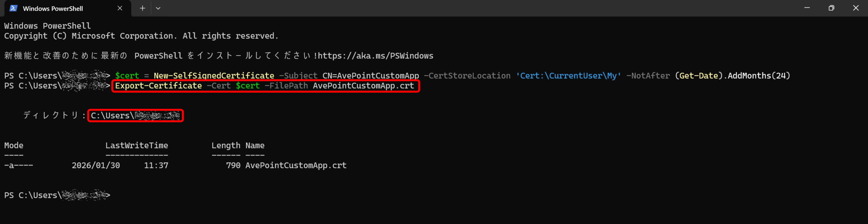868x224 pixels.
Task: Click the highlighted C:\Users directory path
Action: coord(135,116)
